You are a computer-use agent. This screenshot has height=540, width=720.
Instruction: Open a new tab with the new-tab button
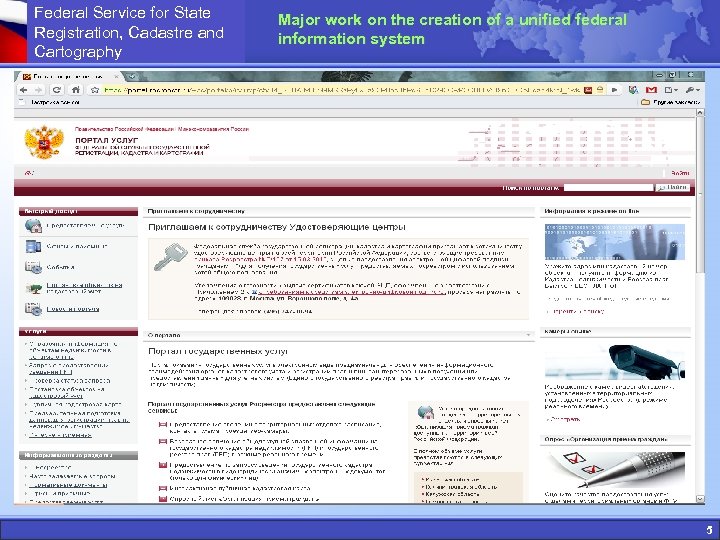click(131, 76)
